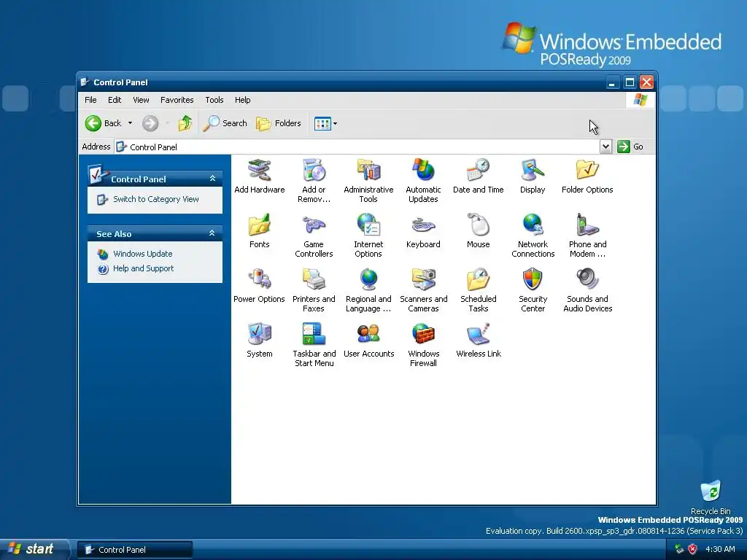This screenshot has width=747, height=560.
Task: Click the Back toolbar button
Action: click(104, 123)
